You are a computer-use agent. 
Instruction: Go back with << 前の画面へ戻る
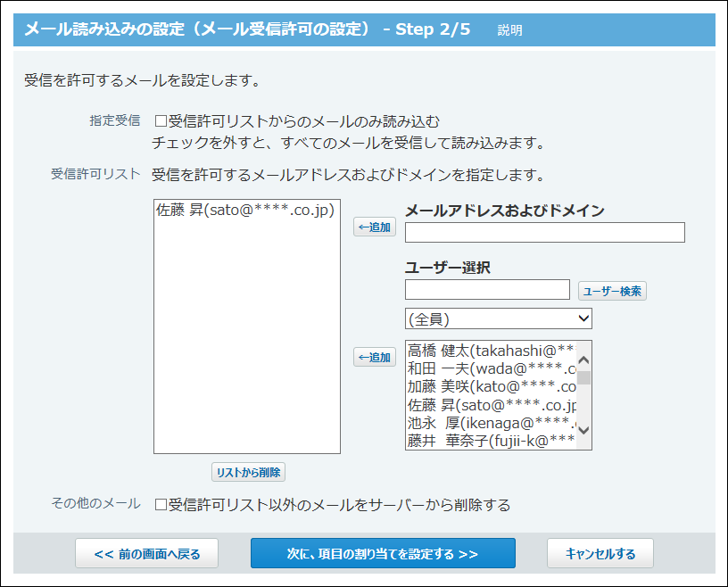pyautogui.click(x=147, y=553)
